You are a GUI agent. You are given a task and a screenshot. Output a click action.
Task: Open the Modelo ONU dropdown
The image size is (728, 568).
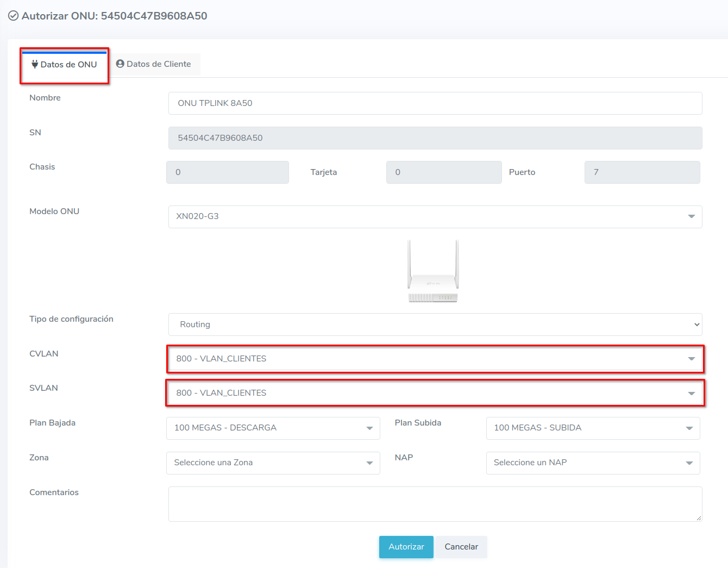[435, 216]
